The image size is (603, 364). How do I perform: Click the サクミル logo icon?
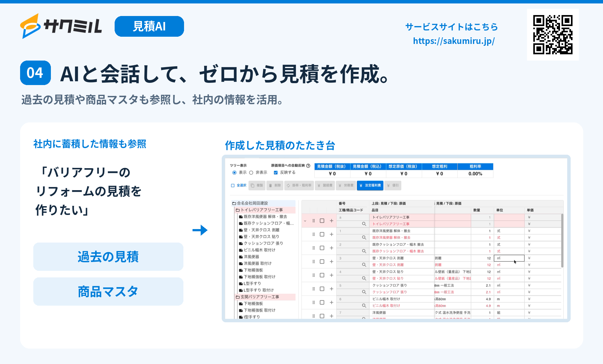pyautogui.click(x=30, y=26)
